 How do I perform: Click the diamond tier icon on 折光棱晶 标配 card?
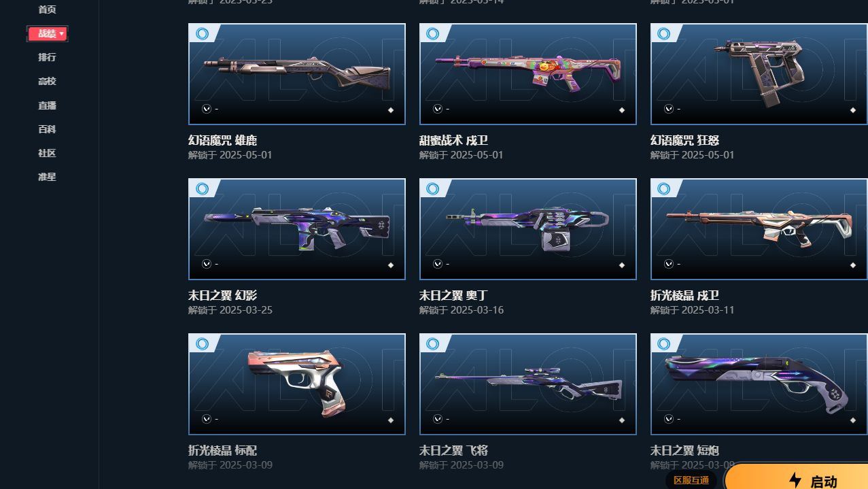click(x=390, y=420)
